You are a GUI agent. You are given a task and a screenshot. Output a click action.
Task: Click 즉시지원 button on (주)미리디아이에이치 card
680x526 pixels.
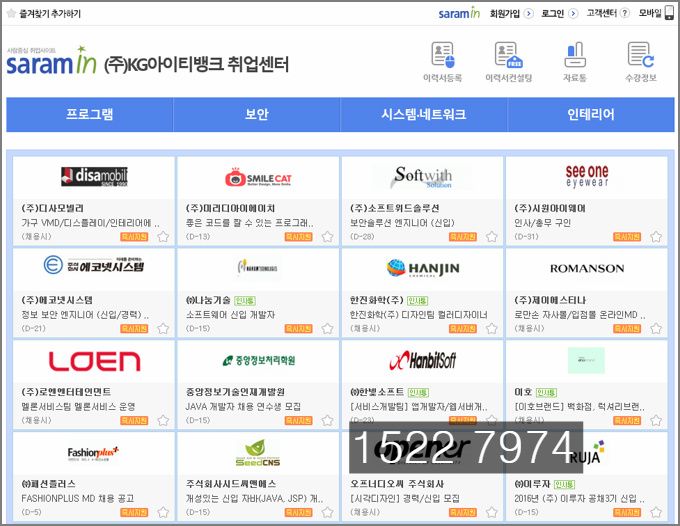[298, 237]
